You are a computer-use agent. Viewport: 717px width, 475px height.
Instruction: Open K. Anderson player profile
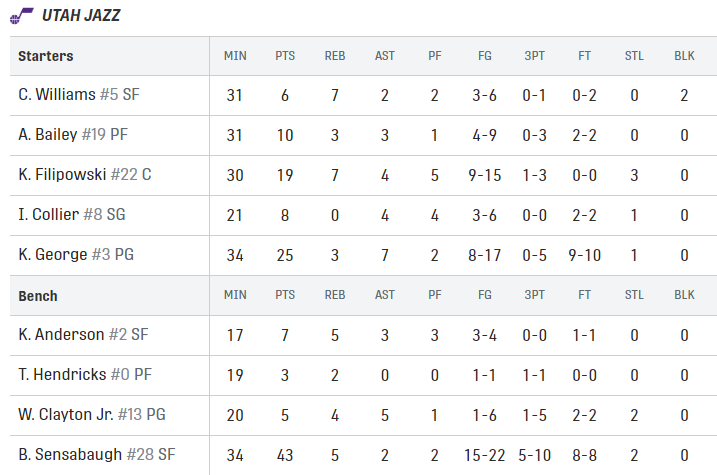[x=61, y=335]
